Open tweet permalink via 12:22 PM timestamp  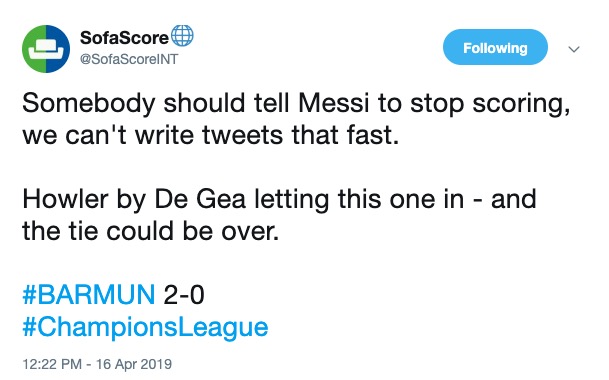pos(52,364)
